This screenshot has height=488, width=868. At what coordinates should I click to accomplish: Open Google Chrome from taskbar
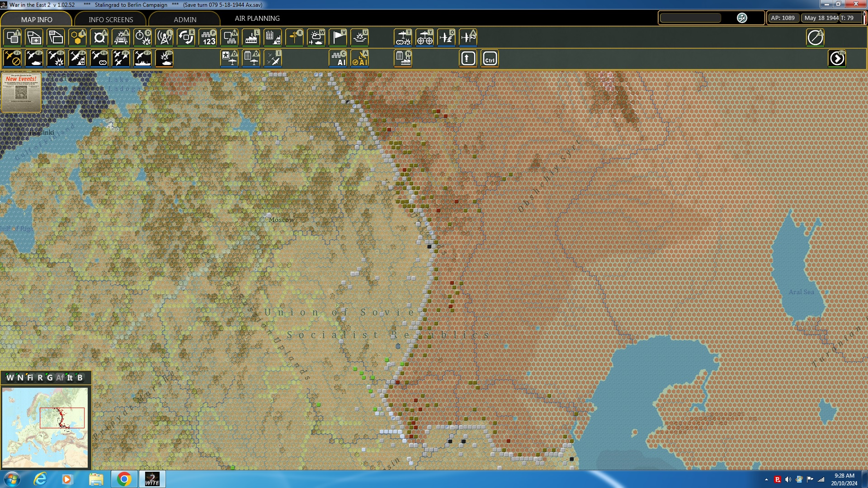[x=124, y=479]
